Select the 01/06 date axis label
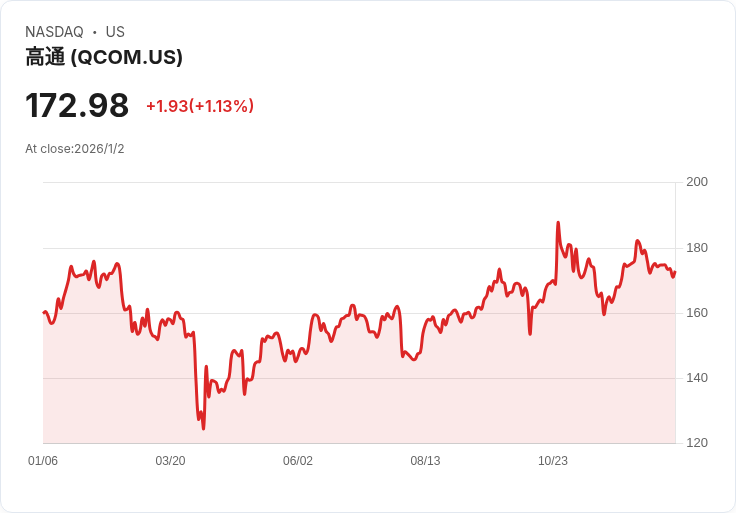 point(43,461)
